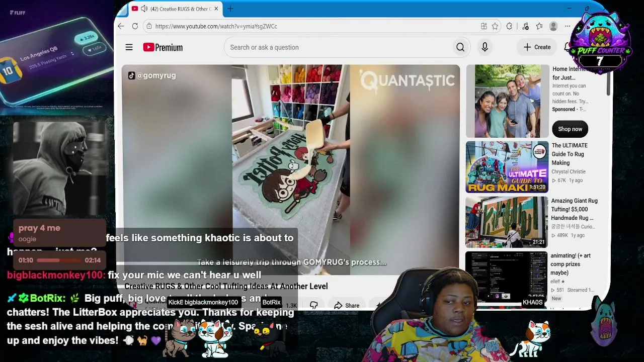Image resolution: width=644 pixels, height=362 pixels.
Task: Open the Home Internet sponsored ad thumbnail
Action: tap(507, 101)
